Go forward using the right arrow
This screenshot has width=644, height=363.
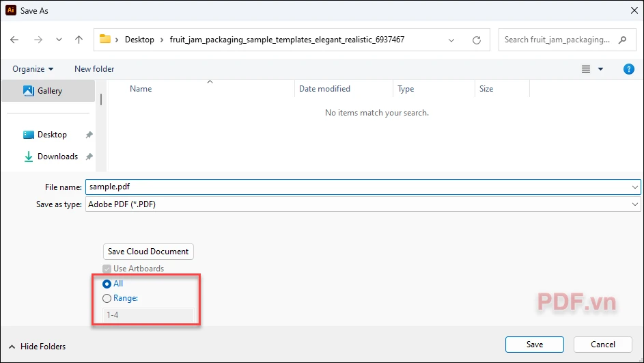[38, 40]
